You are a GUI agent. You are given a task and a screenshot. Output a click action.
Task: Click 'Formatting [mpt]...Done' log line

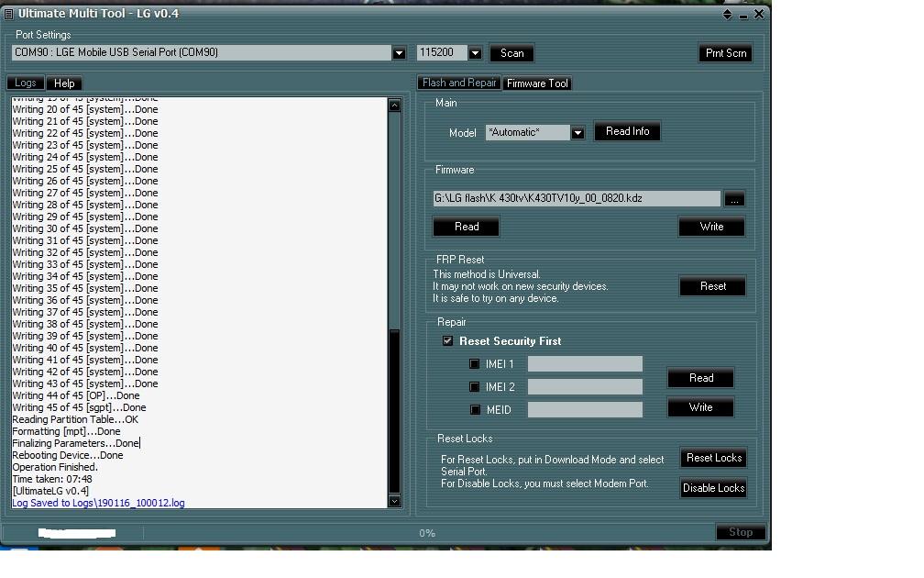tap(66, 431)
